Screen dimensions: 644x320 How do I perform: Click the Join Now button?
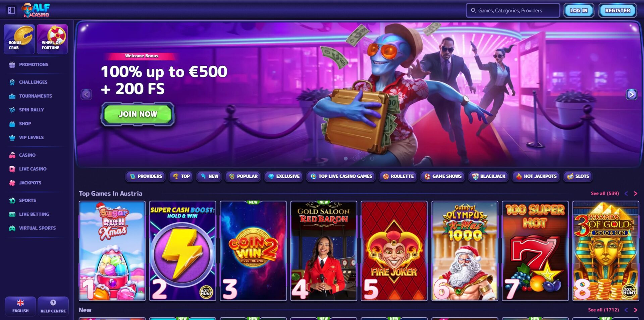pyautogui.click(x=138, y=114)
